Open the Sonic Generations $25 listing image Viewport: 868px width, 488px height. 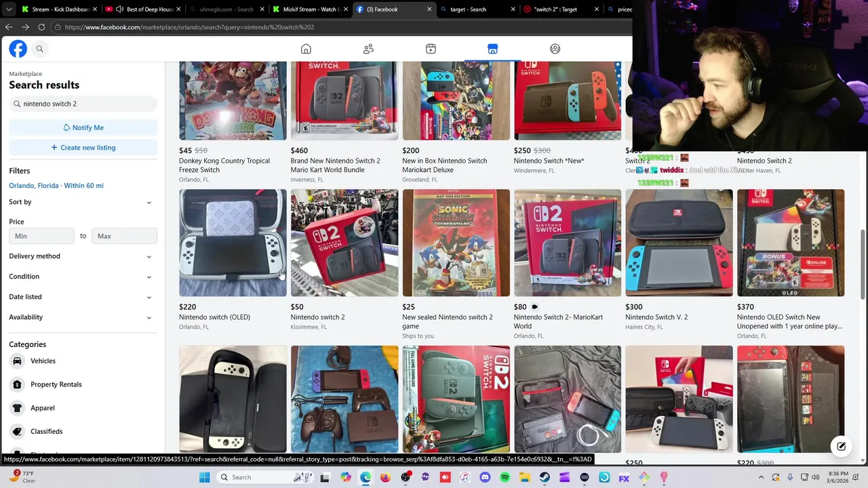(456, 243)
